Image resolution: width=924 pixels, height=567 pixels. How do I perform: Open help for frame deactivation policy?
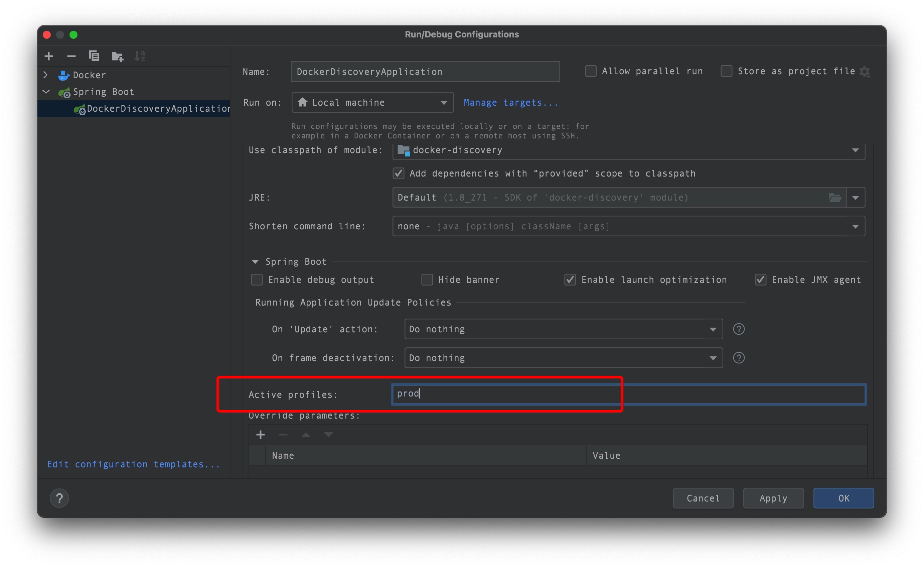point(738,358)
